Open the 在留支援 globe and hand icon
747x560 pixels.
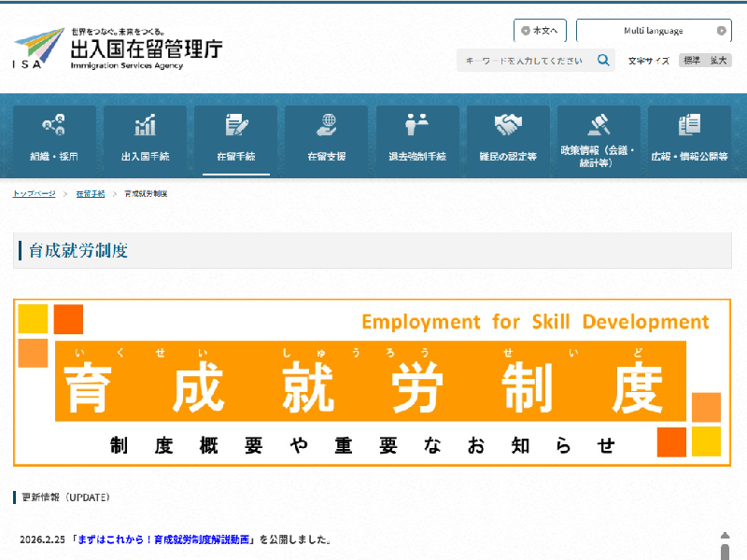click(x=327, y=125)
